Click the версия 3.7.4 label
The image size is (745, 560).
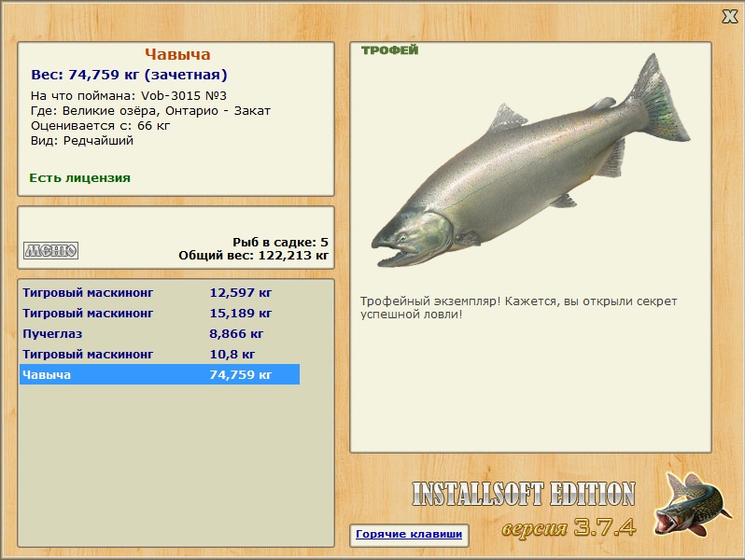tap(569, 527)
